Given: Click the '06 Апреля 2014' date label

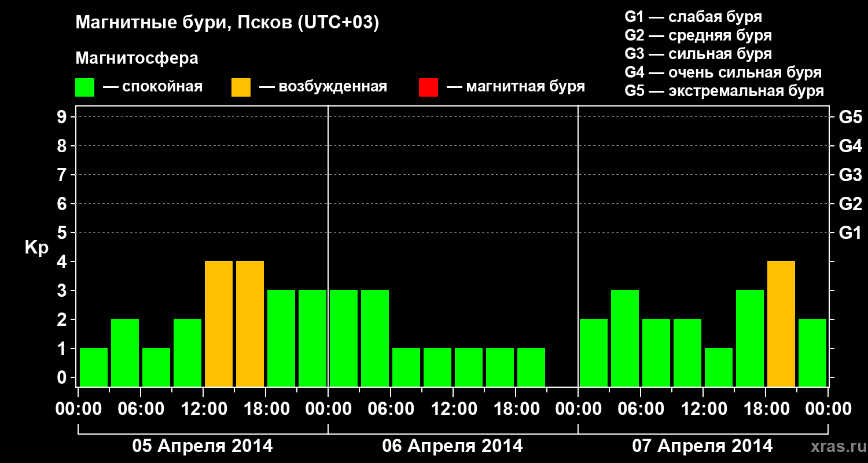Looking at the screenshot, I should click(453, 446).
